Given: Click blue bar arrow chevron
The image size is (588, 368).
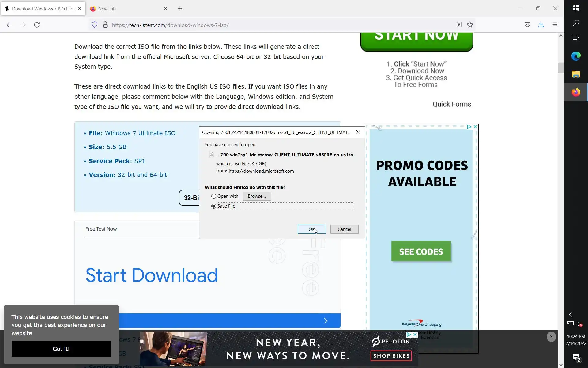Looking at the screenshot, I should (x=326, y=321).
